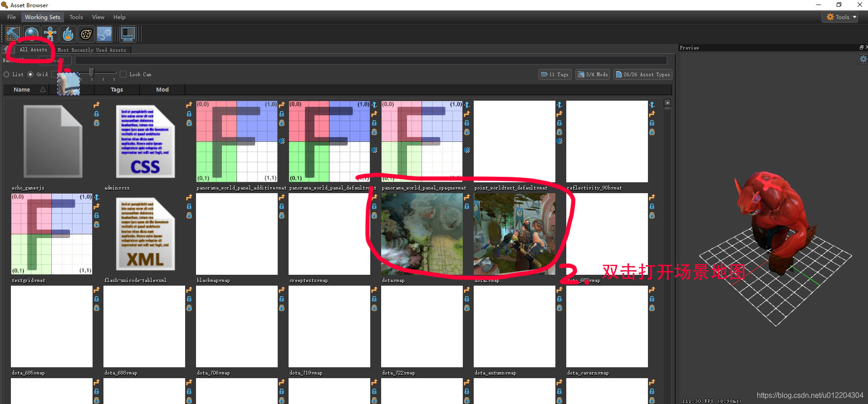Click blue up-arrow icon beside panorama_world_panel_opaque.vmat

coord(467,105)
